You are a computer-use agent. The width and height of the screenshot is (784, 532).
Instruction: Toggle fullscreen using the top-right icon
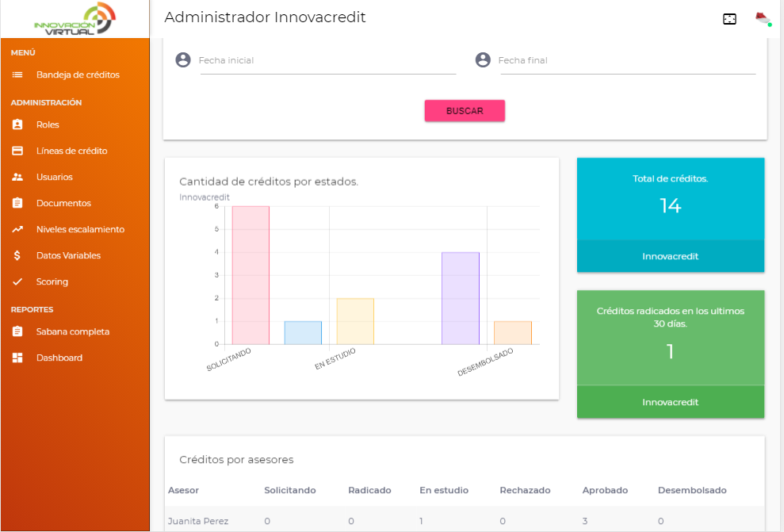coord(729,19)
